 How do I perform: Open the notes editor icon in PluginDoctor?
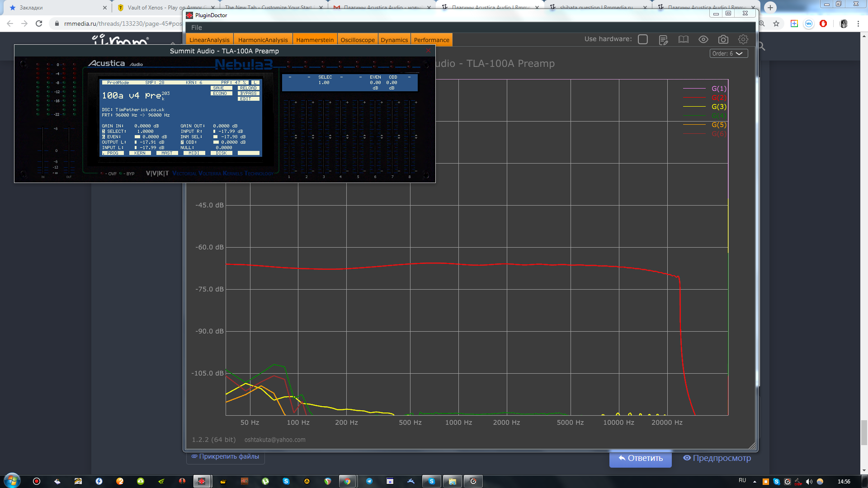click(x=663, y=40)
